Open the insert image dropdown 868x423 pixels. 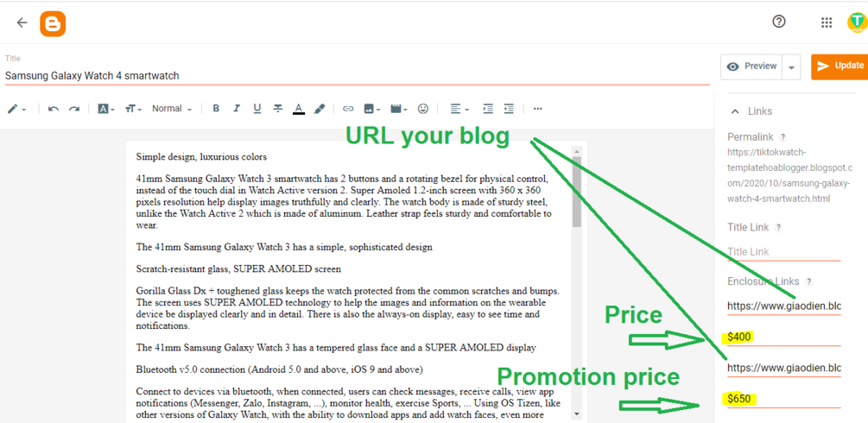click(x=371, y=109)
